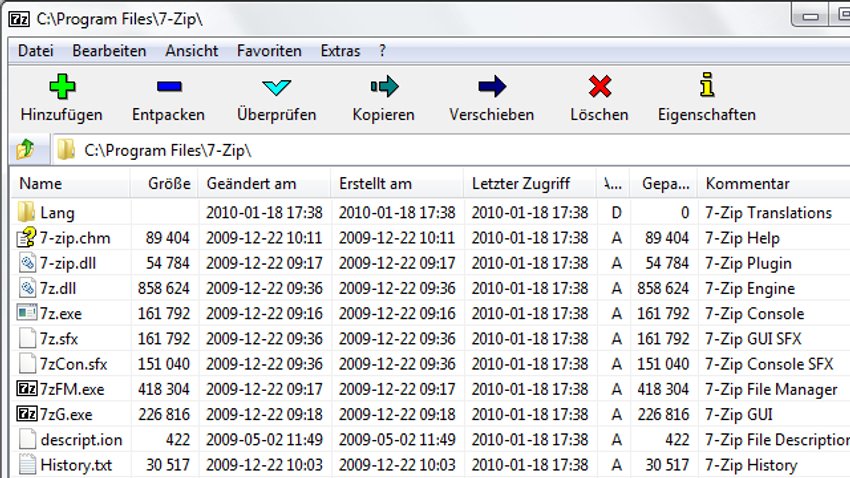850x478 pixels.
Task: Select the 7zFM.exe file icon
Action: [27, 389]
